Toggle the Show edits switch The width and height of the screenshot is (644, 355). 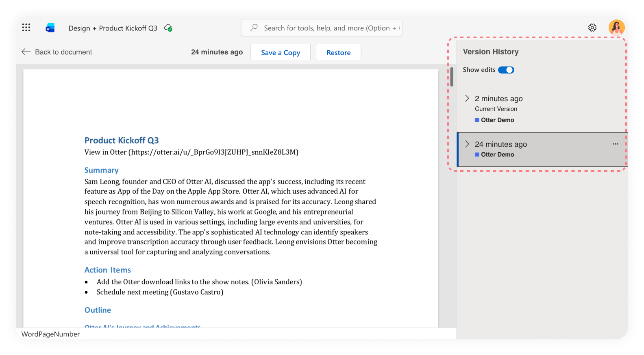[506, 70]
